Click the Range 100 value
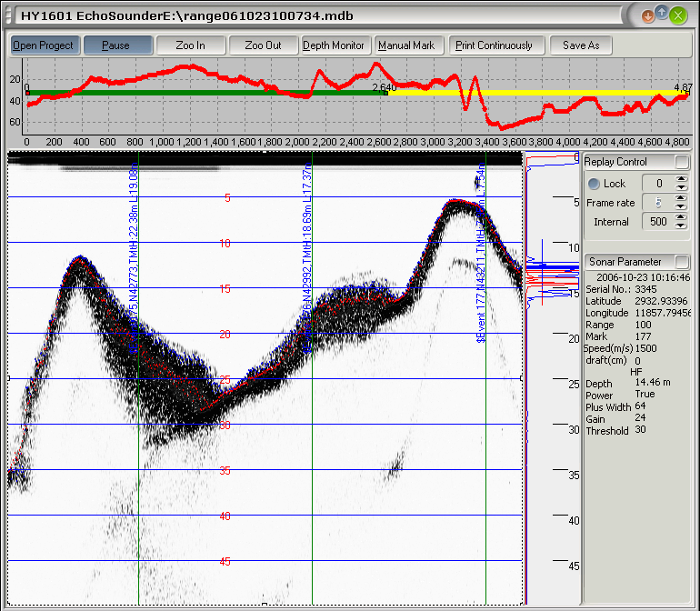 pyautogui.click(x=643, y=325)
